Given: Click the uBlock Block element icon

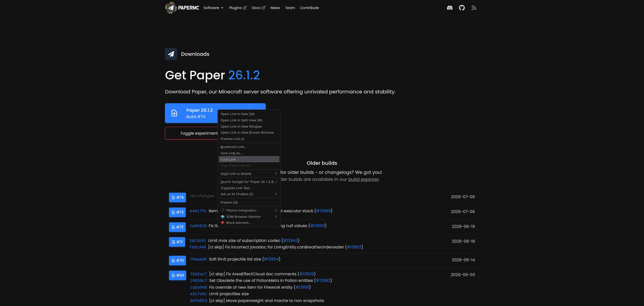Looking at the screenshot, I should (x=222, y=223).
